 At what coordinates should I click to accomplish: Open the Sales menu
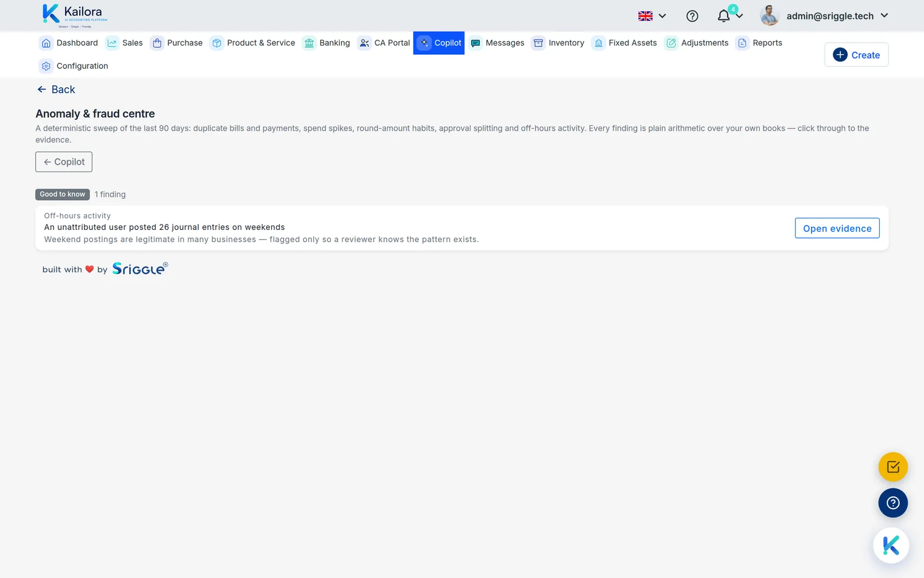point(125,43)
